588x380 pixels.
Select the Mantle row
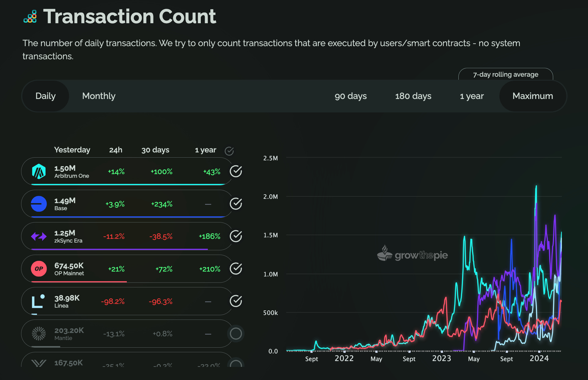tap(127, 334)
